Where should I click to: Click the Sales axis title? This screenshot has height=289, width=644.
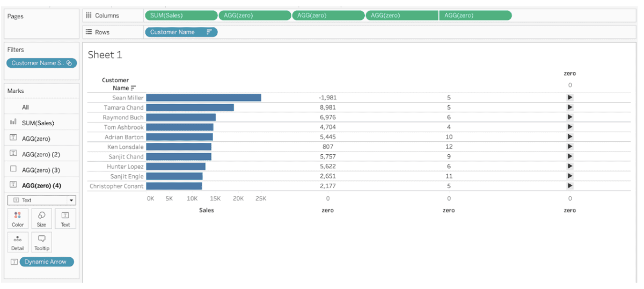[x=207, y=211]
